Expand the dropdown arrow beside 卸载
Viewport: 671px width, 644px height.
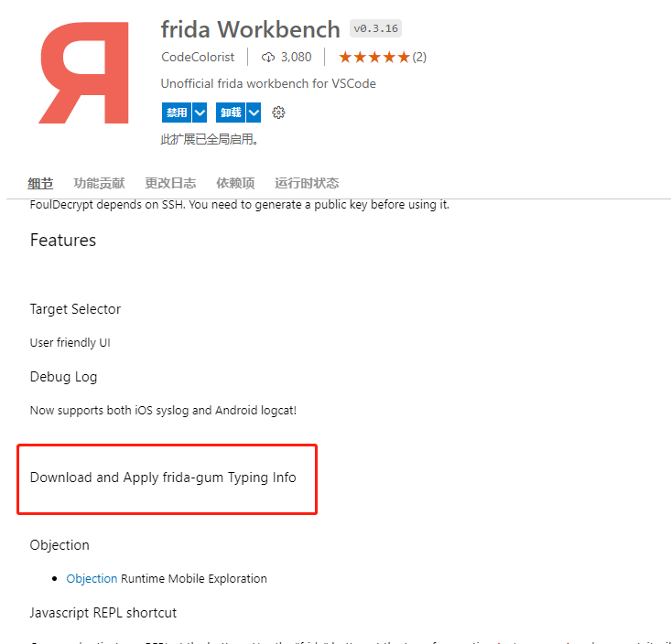[254, 113]
